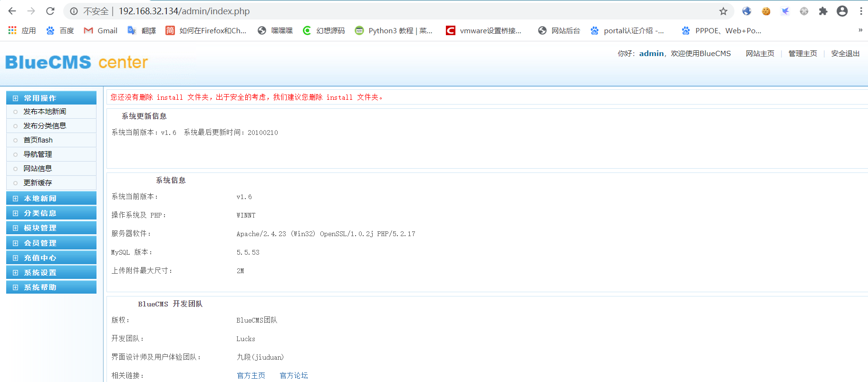
Task: Click the cookie extension icon
Action: point(766,11)
